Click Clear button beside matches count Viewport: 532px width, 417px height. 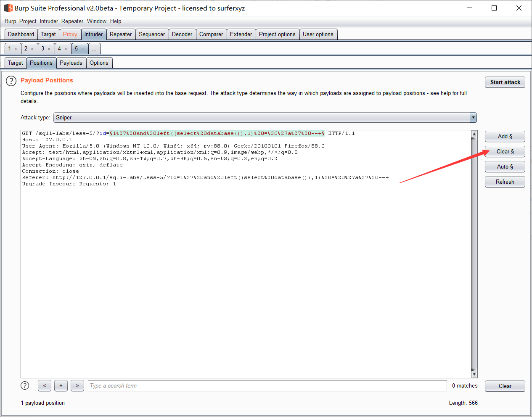coord(505,386)
